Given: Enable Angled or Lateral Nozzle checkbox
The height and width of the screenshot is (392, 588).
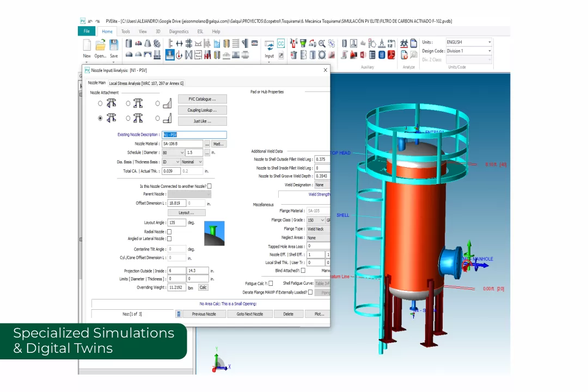Looking at the screenshot, I should tap(169, 238).
